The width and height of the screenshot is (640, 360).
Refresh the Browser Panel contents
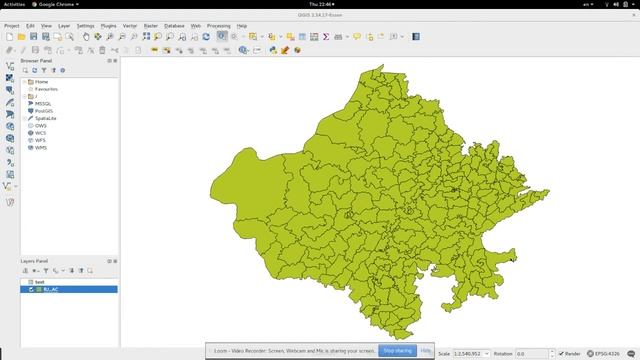point(35,70)
